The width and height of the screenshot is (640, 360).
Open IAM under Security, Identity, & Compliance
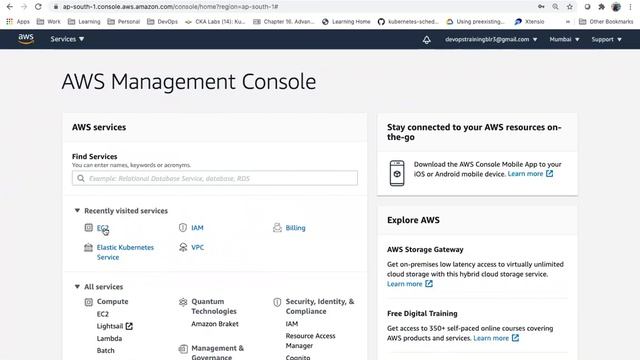(x=292, y=324)
